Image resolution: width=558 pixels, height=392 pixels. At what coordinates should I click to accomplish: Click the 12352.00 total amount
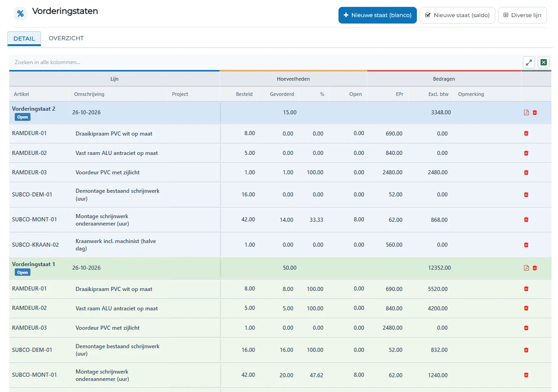pyautogui.click(x=439, y=268)
